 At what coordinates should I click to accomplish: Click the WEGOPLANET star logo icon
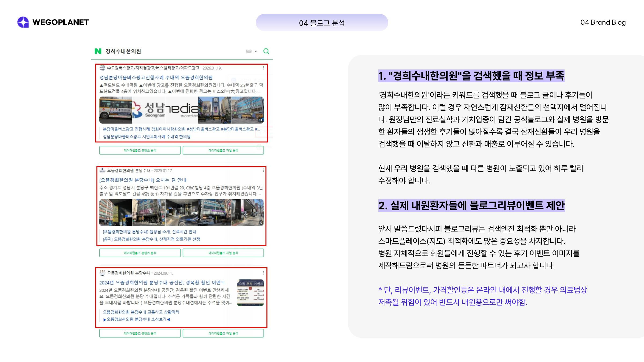click(x=23, y=22)
